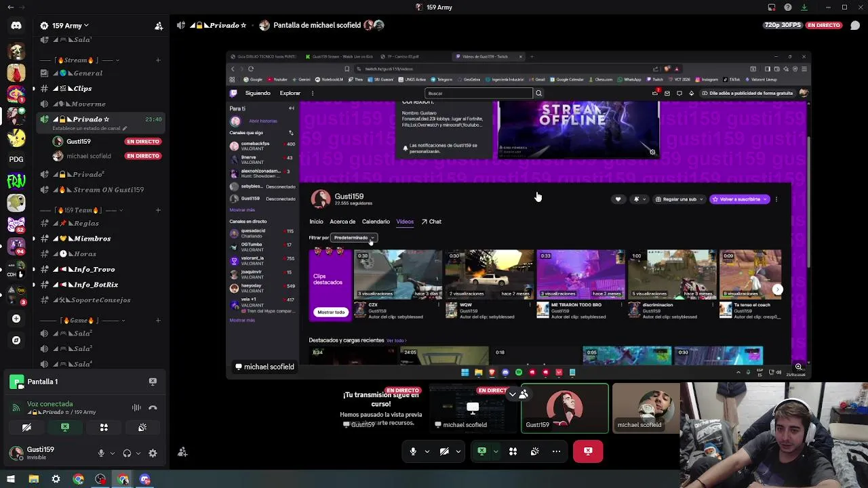The height and width of the screenshot is (488, 868).
Task: Open the PDG server icon
Action: tap(16, 159)
